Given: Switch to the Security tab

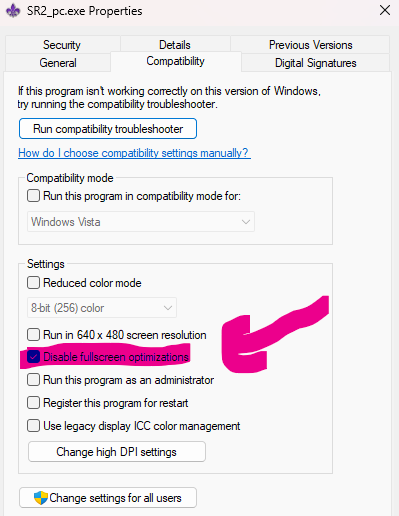Looking at the screenshot, I should pos(62,45).
